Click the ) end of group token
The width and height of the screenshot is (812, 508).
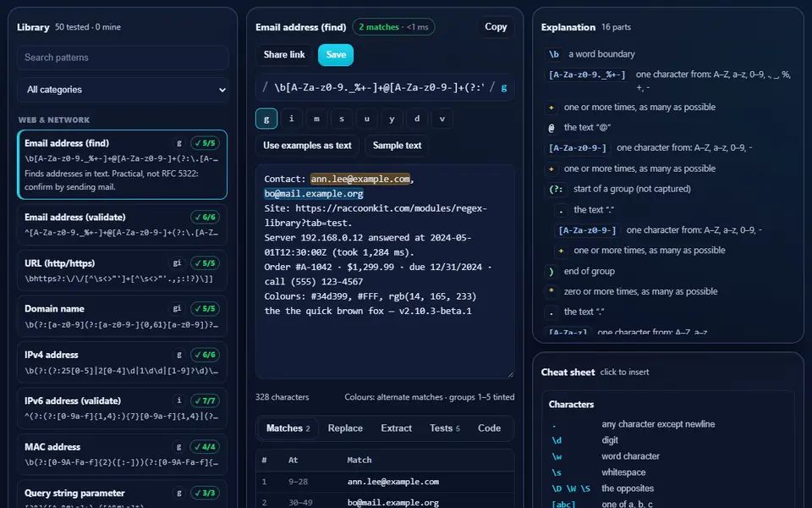coord(551,272)
